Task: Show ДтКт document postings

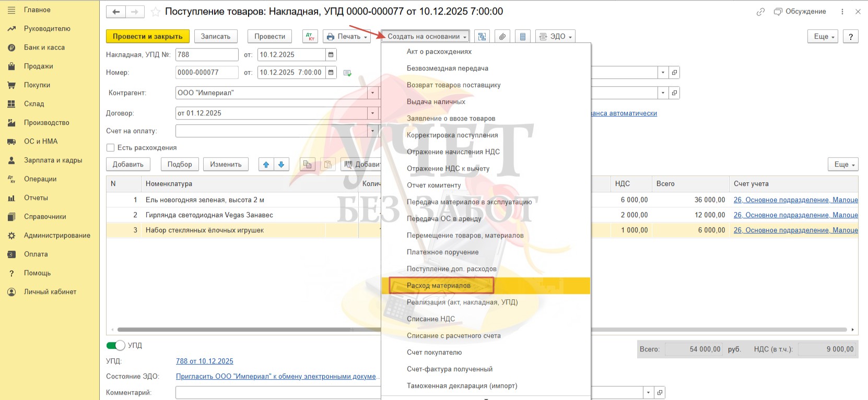Action: pyautogui.click(x=310, y=37)
